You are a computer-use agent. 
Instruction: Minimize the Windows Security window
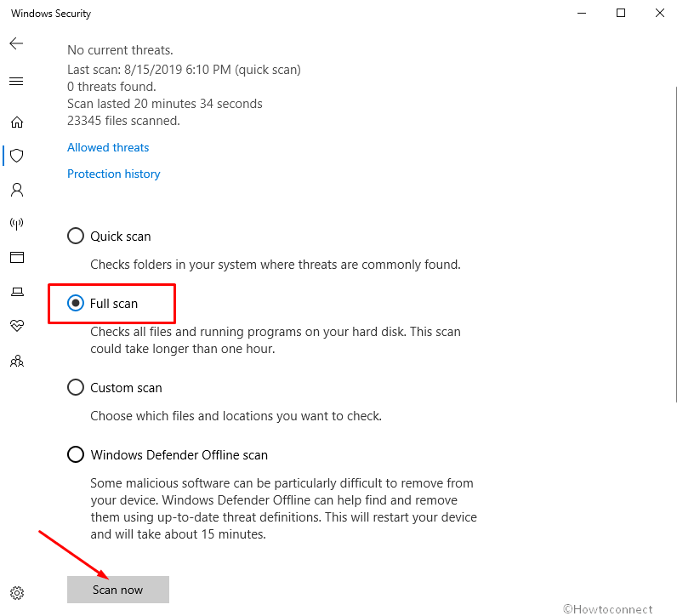pos(582,13)
